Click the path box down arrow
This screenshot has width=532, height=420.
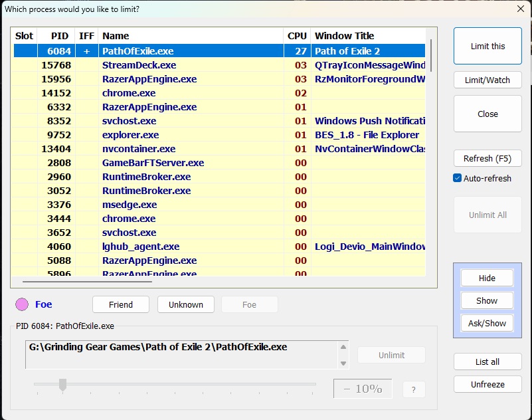click(x=343, y=364)
